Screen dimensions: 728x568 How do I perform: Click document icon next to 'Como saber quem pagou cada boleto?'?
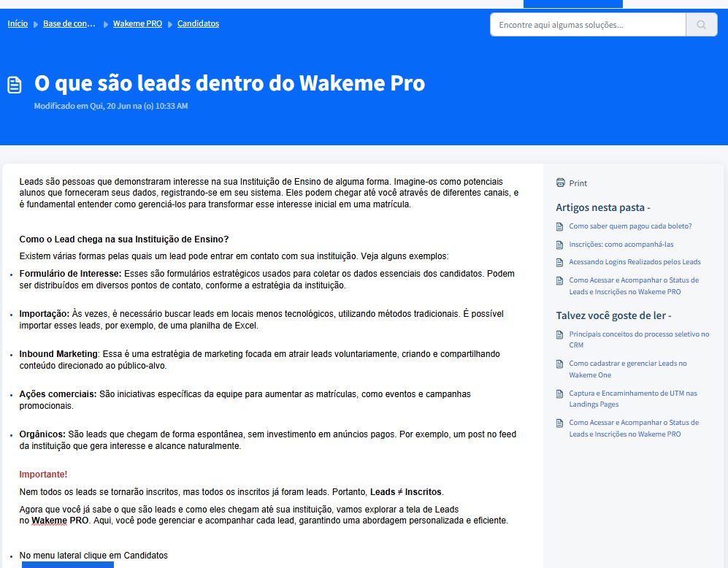pyautogui.click(x=559, y=226)
